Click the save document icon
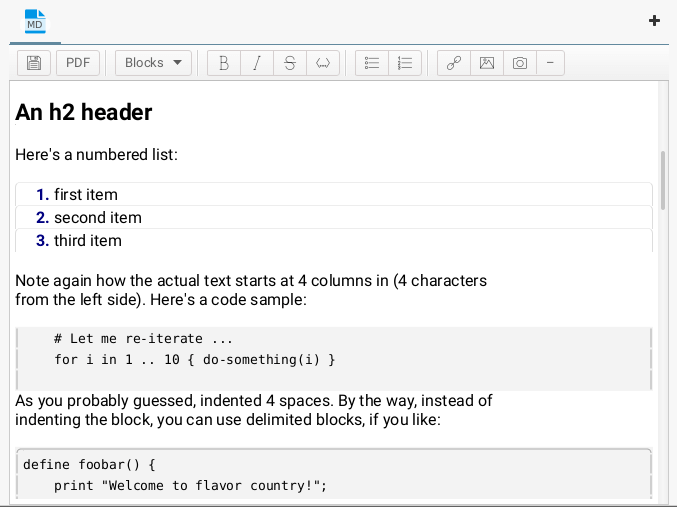677x507 pixels. (34, 63)
